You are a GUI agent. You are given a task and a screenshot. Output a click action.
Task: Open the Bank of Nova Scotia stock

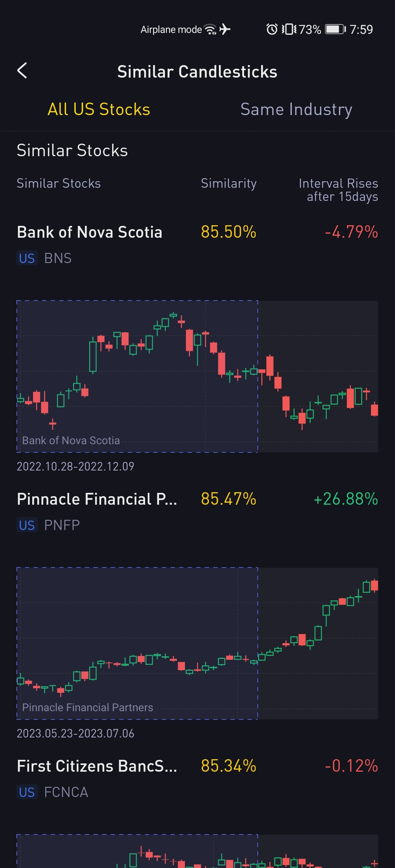(90, 232)
